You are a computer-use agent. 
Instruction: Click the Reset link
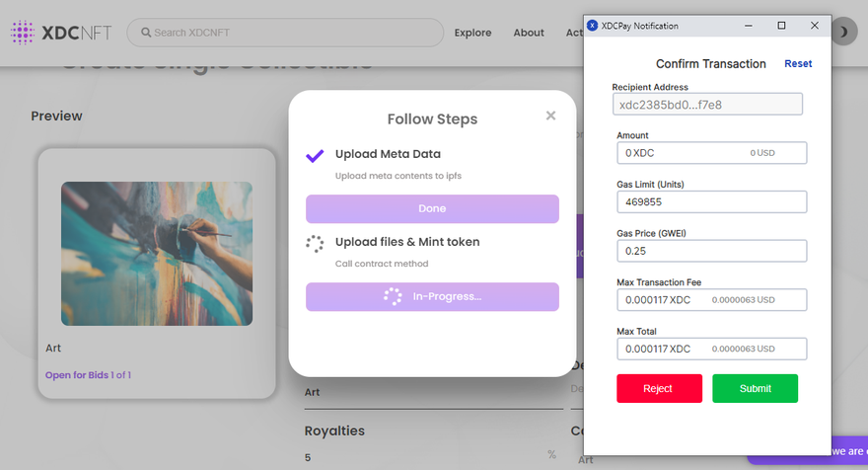[798, 63]
